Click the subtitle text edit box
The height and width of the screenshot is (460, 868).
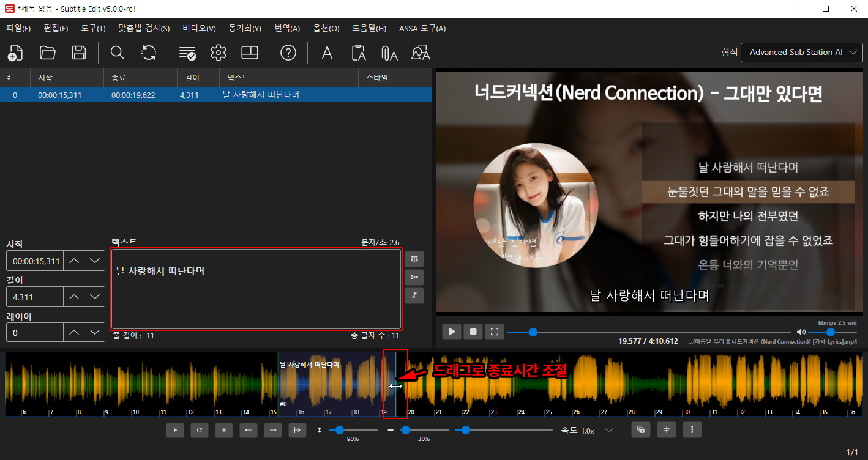[x=256, y=289]
